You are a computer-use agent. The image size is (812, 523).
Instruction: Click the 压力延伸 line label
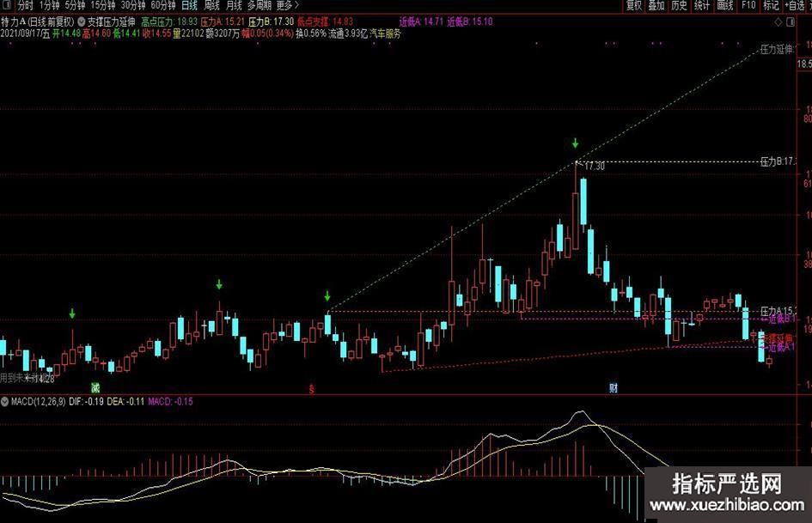point(778,50)
